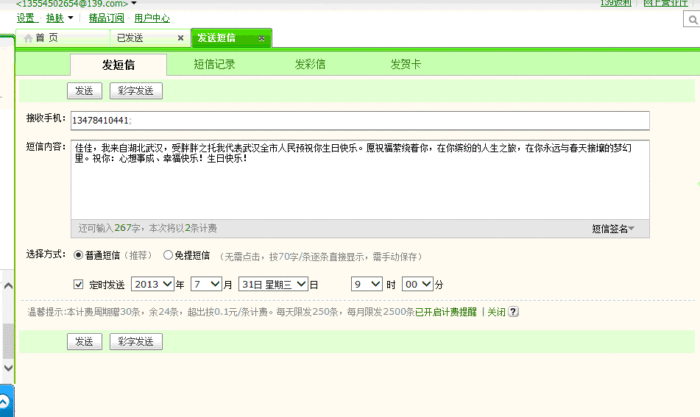This screenshot has height=417, width=700.
Task: Close the 发送短信 tab
Action: point(262,38)
